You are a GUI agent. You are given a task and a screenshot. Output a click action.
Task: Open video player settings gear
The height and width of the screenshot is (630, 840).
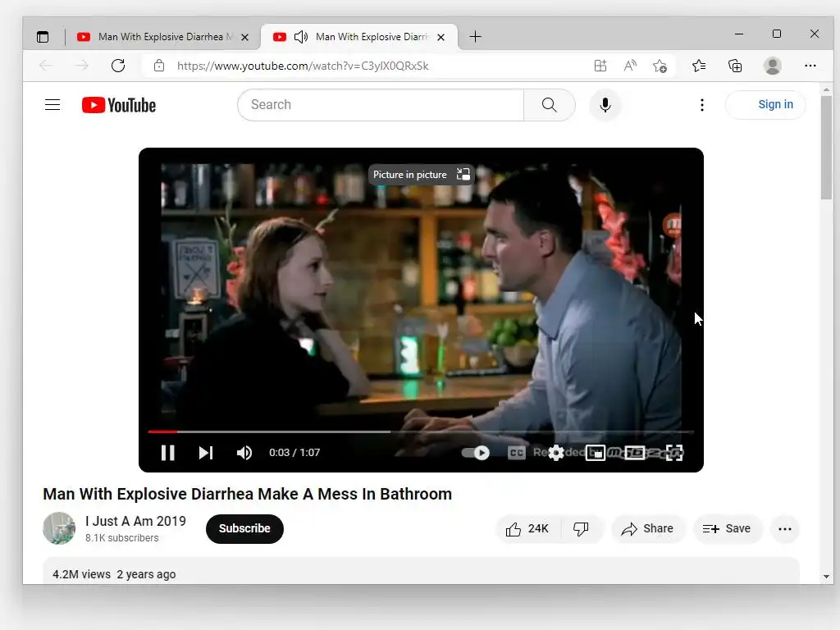click(x=557, y=453)
